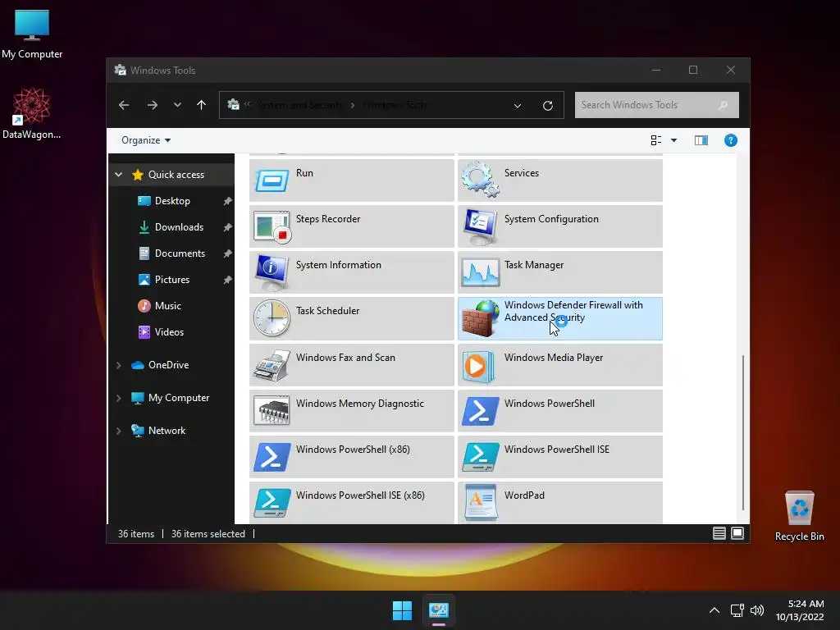Open Windows PowerShell ISE (x86) icon
Image resolution: width=840 pixels, height=630 pixels.
[x=272, y=503]
